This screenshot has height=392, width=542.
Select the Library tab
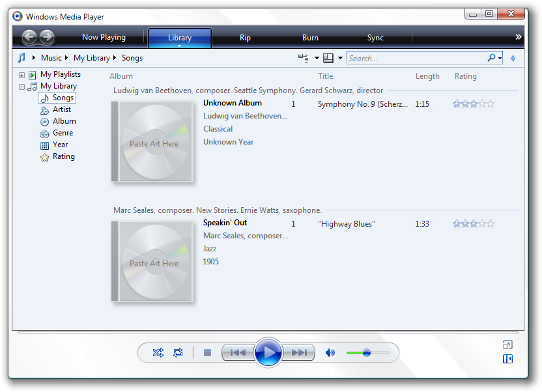pyautogui.click(x=180, y=37)
